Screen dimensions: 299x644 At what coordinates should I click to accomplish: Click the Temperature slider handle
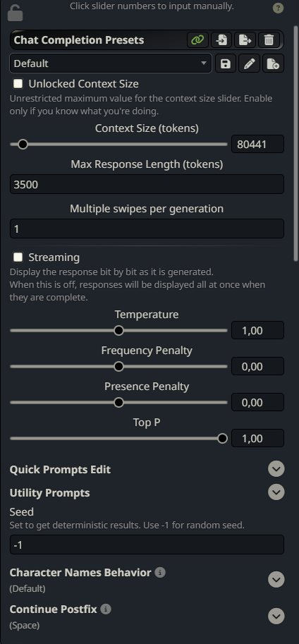(118, 330)
